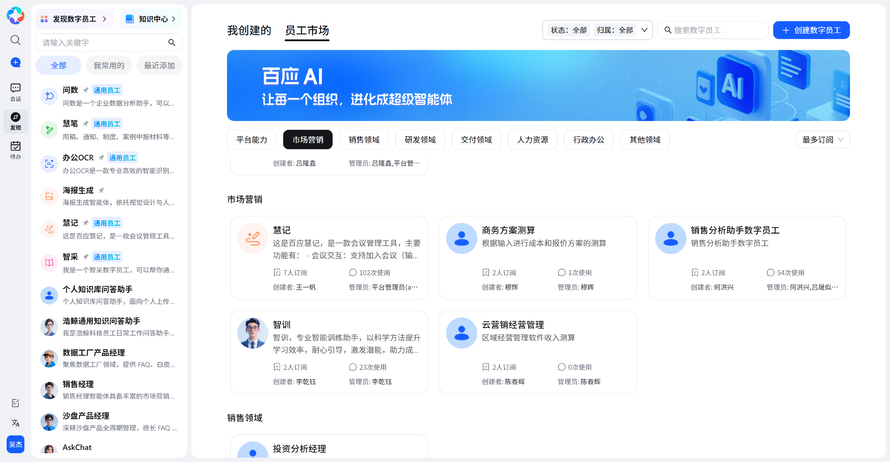Select the 最近添加 filter pill
This screenshot has width=890, height=462.
tap(159, 66)
